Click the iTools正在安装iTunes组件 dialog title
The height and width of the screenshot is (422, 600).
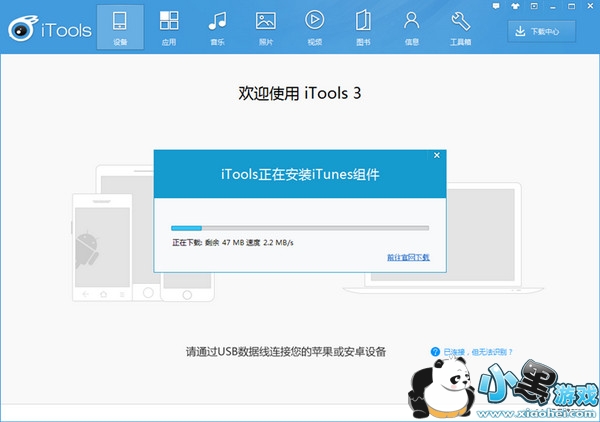click(300, 174)
